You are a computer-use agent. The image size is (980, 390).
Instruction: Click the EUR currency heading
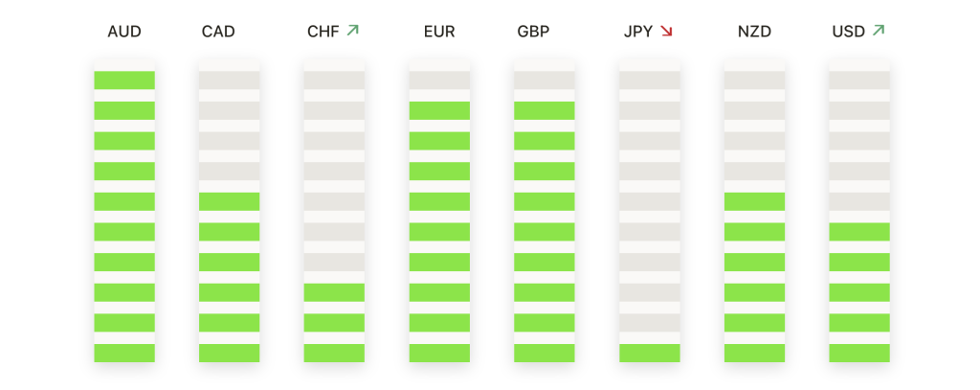pos(439,32)
